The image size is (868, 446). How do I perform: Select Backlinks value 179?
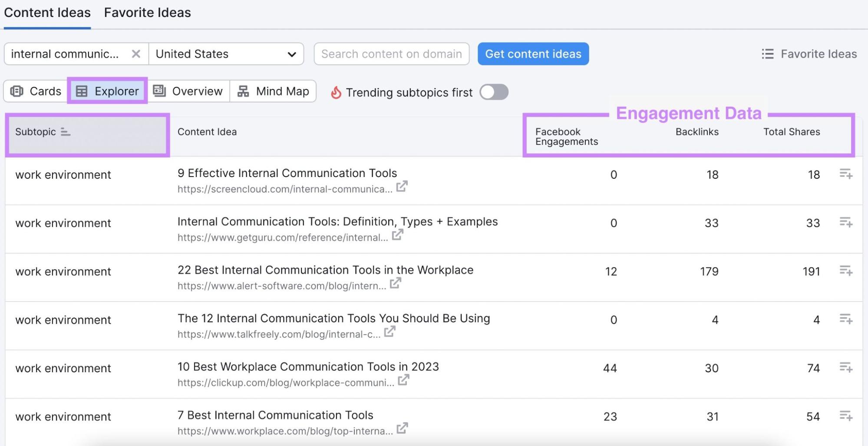[709, 272]
